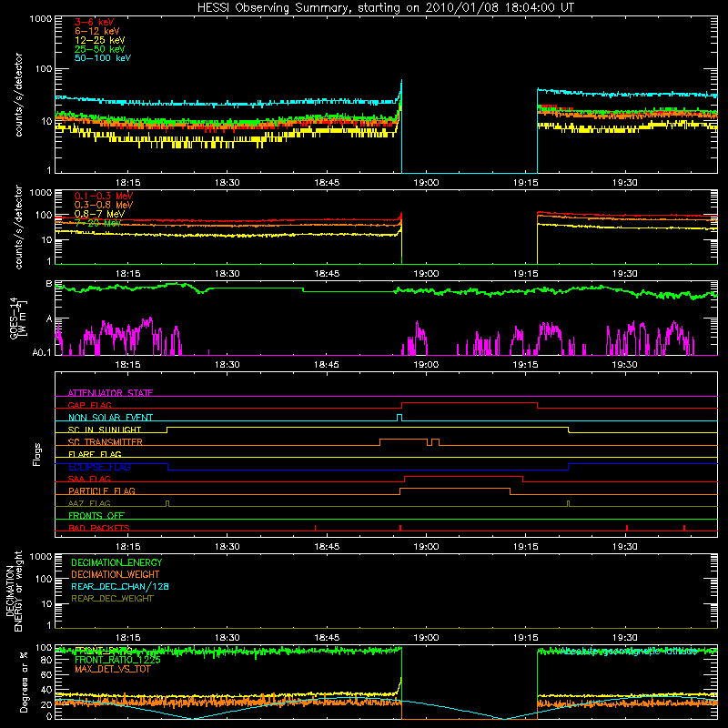This screenshot has width=728, height=728.
Task: Click the short NON_SOLAR_EVENT pulse before 19:00
Action: click(399, 417)
